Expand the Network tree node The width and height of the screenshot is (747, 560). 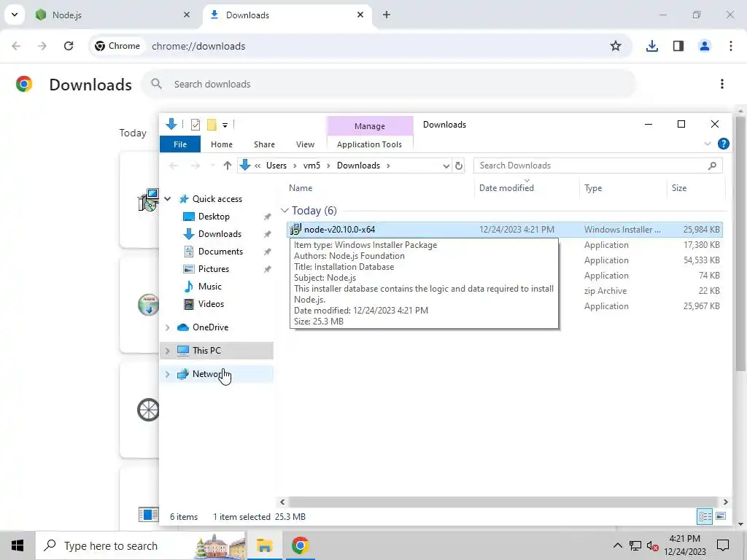click(x=167, y=374)
